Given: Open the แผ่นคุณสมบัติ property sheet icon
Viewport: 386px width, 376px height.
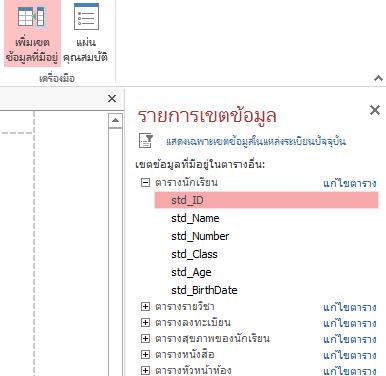Looking at the screenshot, I should [x=86, y=33].
